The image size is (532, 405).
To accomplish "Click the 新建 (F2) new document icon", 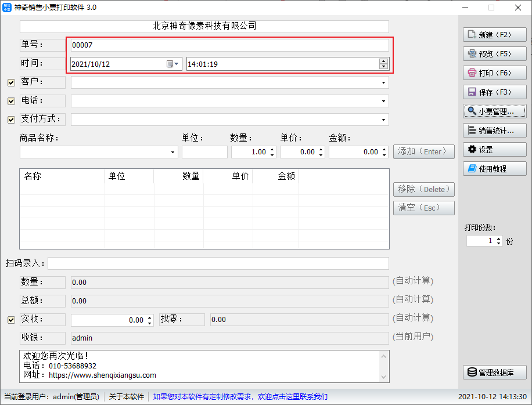I will [472, 35].
